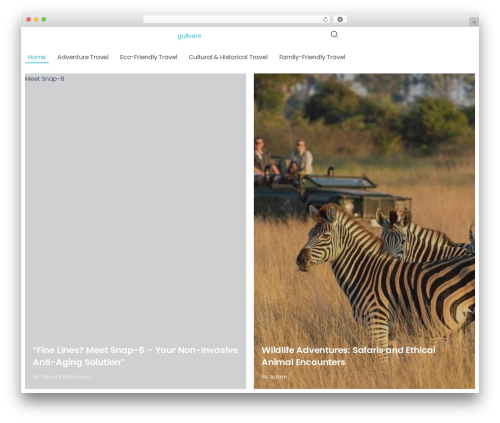Open Wildlife Adventures Safaris article title
500x423 pixels.
click(348, 356)
